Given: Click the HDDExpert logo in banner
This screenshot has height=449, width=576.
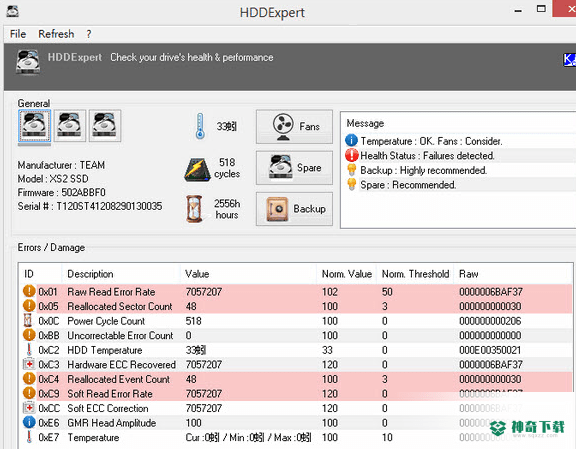Looking at the screenshot, I should (x=28, y=62).
